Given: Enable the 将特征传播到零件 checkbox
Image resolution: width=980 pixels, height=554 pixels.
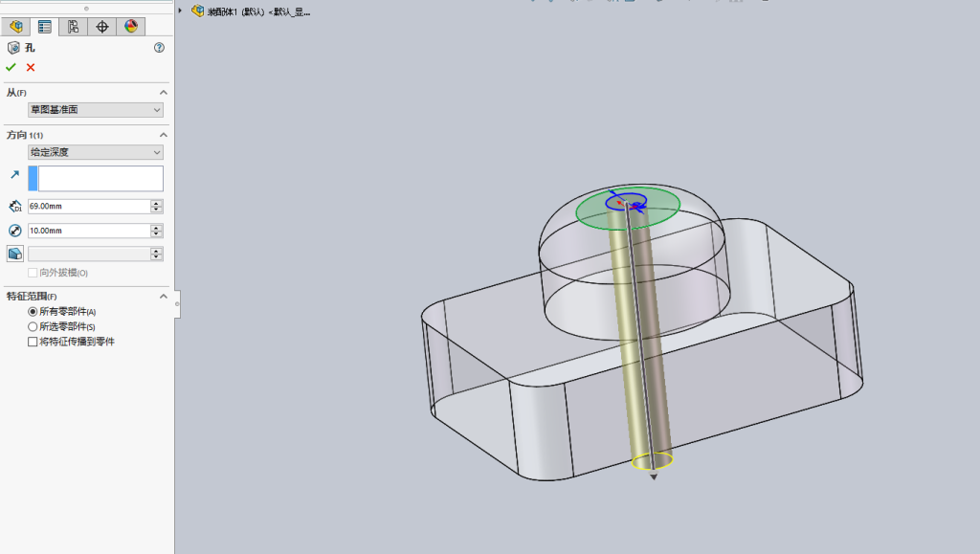Looking at the screenshot, I should 33,342.
